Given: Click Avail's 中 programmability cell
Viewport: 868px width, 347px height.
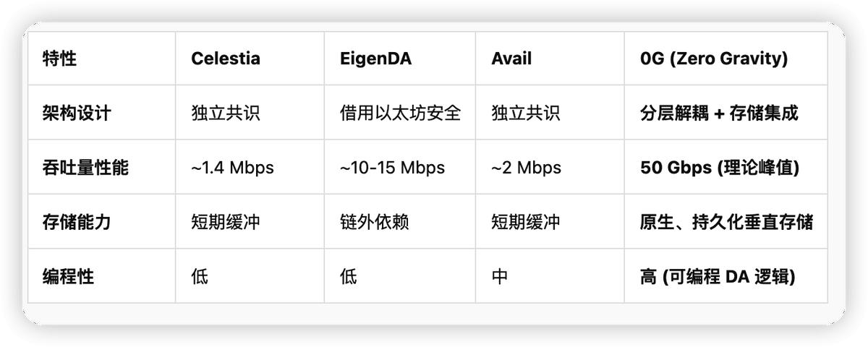Looking at the screenshot, I should click(x=500, y=276).
